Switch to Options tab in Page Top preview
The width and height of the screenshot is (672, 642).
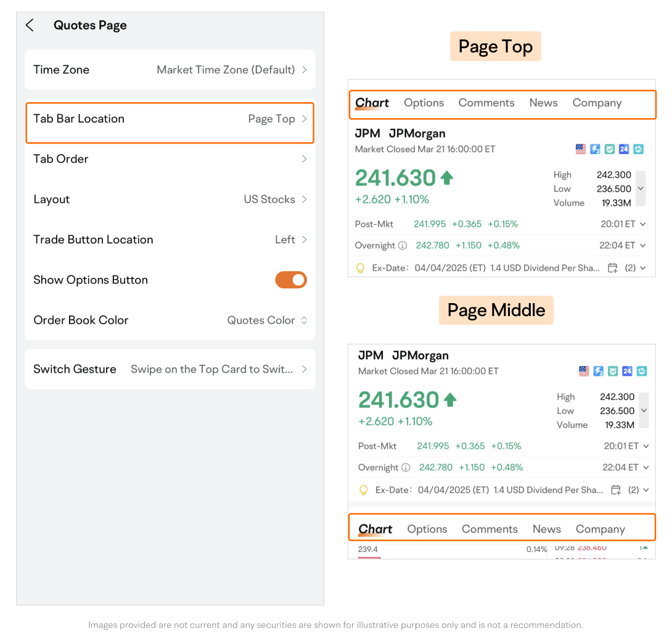[x=424, y=103]
